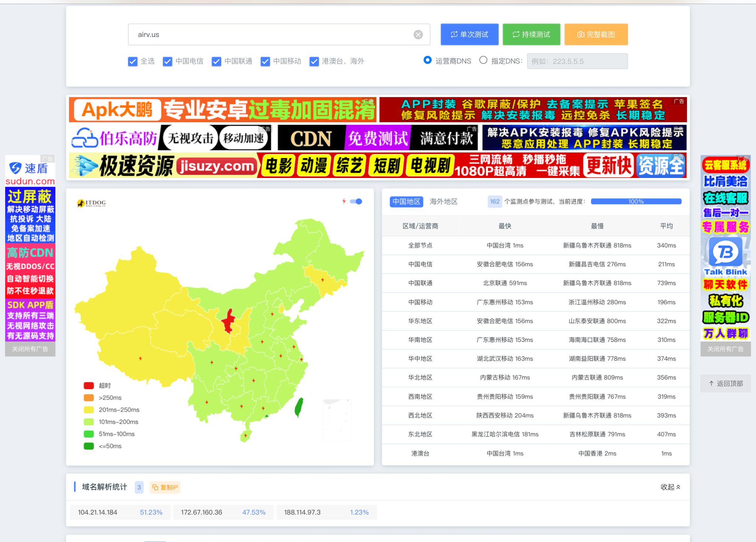Click the 极速资源 play arrow logo
The image size is (756, 542).
[x=85, y=166]
